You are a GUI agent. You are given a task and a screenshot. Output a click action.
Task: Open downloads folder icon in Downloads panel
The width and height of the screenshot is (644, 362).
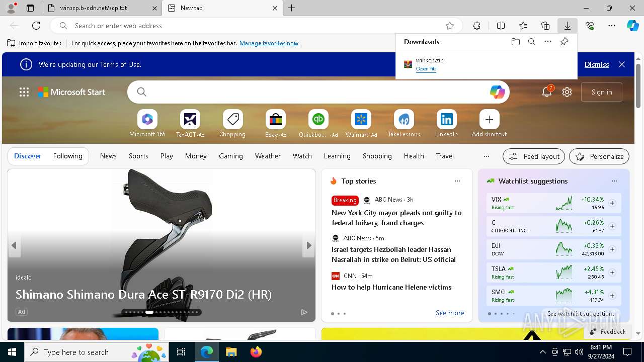516,42
